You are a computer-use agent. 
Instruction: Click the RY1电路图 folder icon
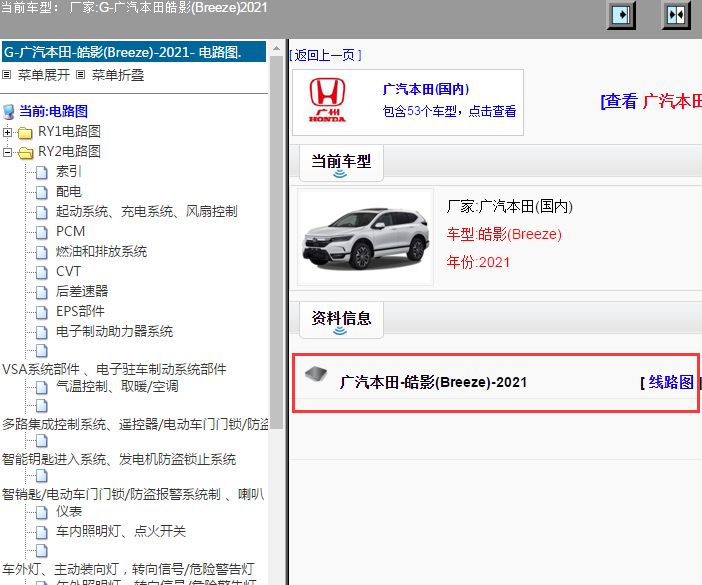(x=25, y=132)
